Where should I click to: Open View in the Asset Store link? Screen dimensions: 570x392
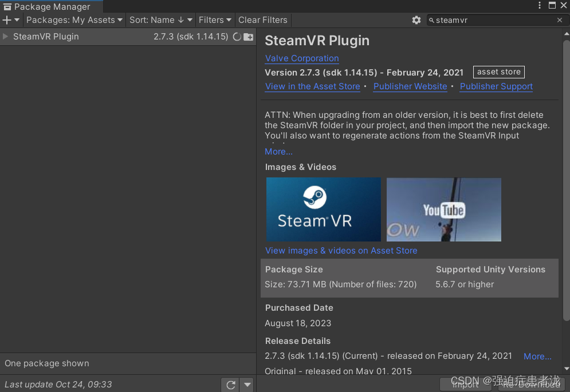pyautogui.click(x=312, y=86)
